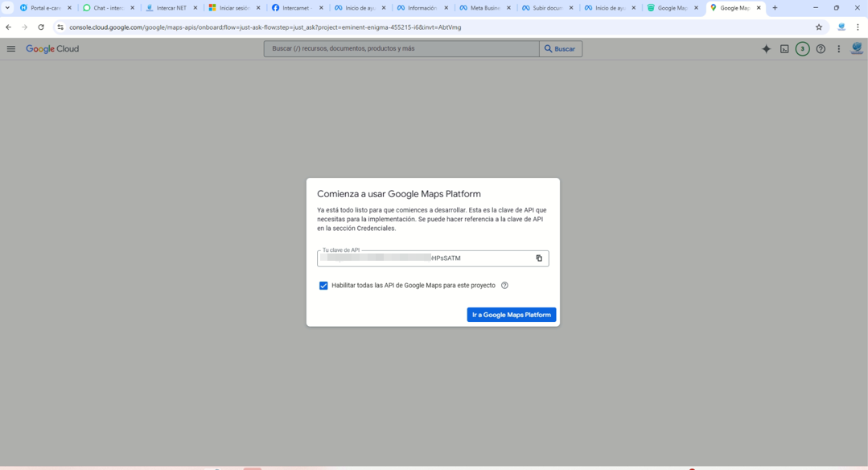Switch to the Google Maps tab with green icon

pyautogui.click(x=673, y=8)
